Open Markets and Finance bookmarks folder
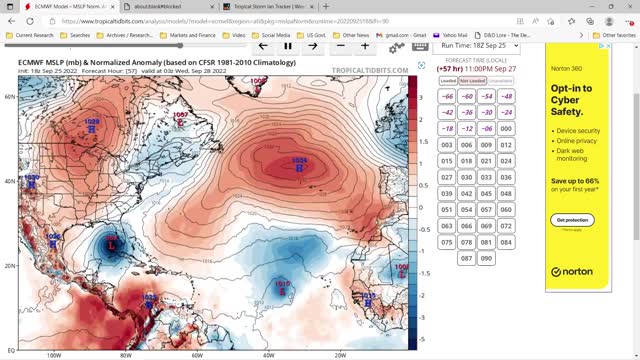640x360 pixels. click(188, 35)
